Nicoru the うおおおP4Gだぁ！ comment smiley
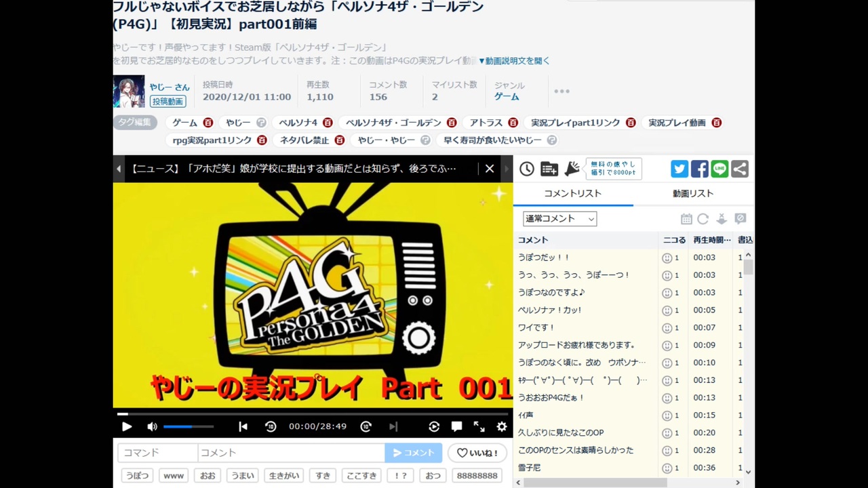The width and height of the screenshot is (868, 488). click(667, 398)
